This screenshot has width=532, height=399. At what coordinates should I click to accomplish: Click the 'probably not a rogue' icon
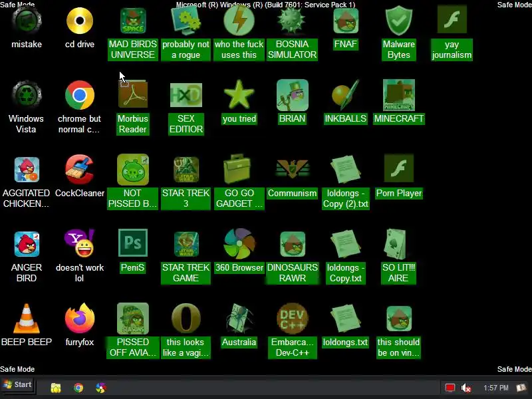pyautogui.click(x=186, y=21)
